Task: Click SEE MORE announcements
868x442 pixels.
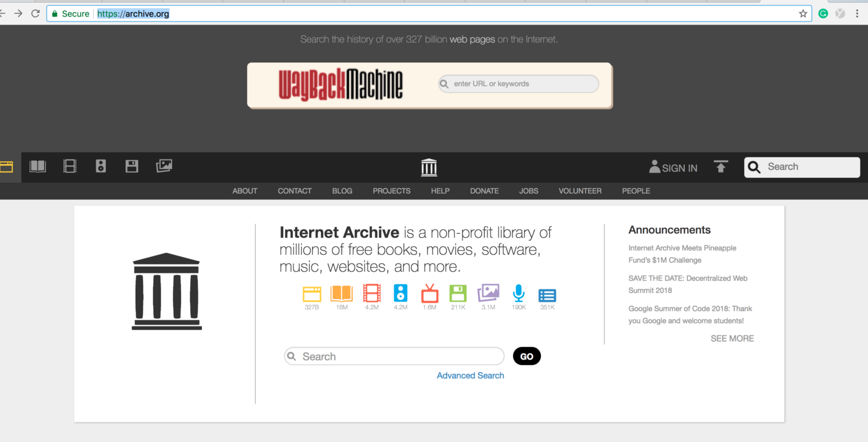Action: click(732, 338)
